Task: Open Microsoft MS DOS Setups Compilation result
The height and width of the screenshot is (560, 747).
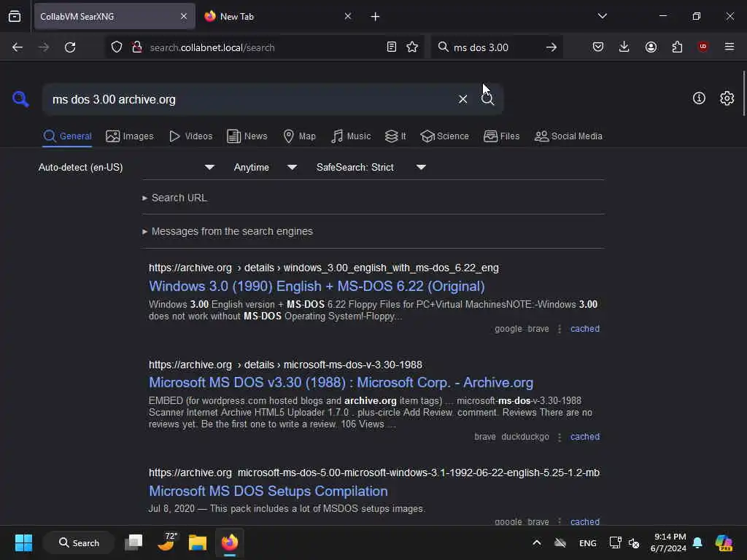Action: (268, 491)
